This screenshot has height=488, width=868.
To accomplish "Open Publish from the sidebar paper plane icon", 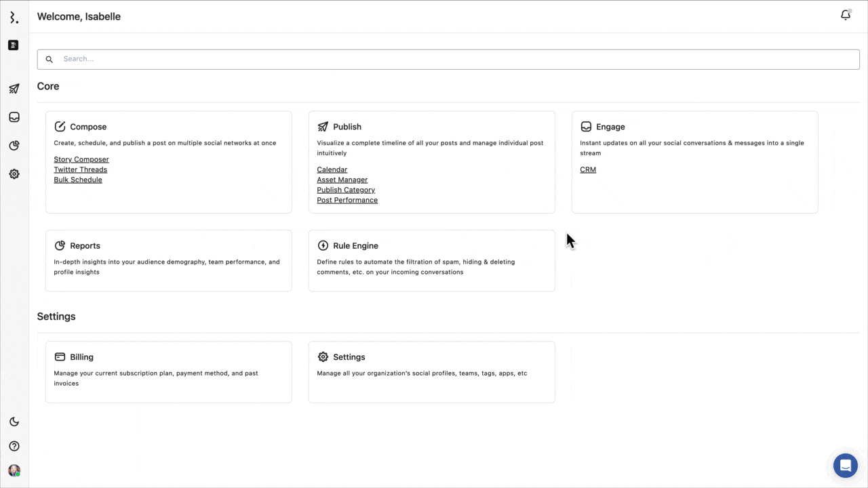I will pos(14,89).
